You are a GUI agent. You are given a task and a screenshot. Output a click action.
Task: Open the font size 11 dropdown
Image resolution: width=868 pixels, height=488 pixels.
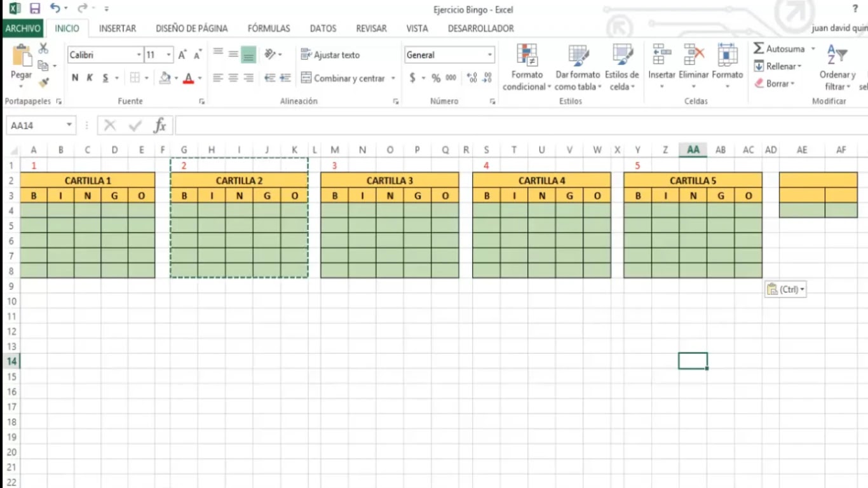[168, 55]
